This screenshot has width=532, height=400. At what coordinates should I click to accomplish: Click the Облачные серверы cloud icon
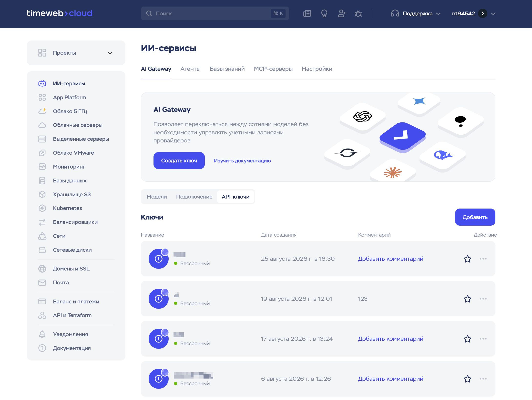point(42,125)
